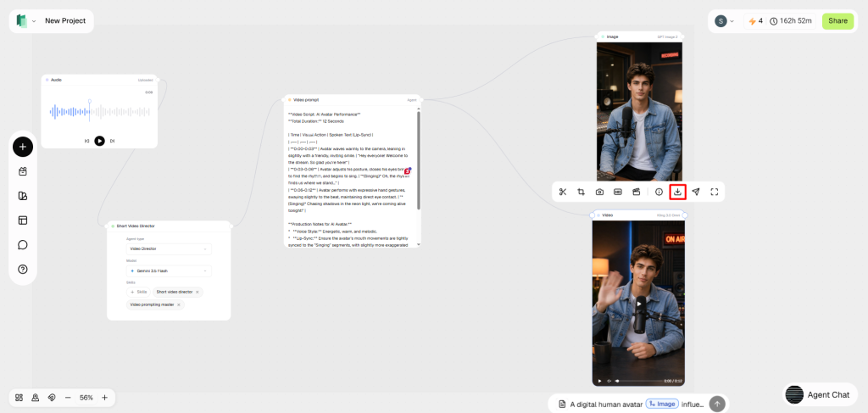Open the templates layout icon in left sidebar
Viewport: 868px width, 413px height.
23,220
